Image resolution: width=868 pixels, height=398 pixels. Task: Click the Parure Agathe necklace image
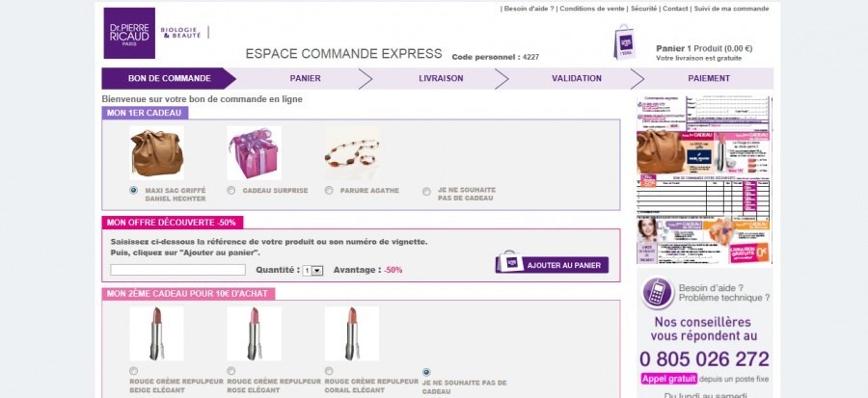tap(352, 152)
